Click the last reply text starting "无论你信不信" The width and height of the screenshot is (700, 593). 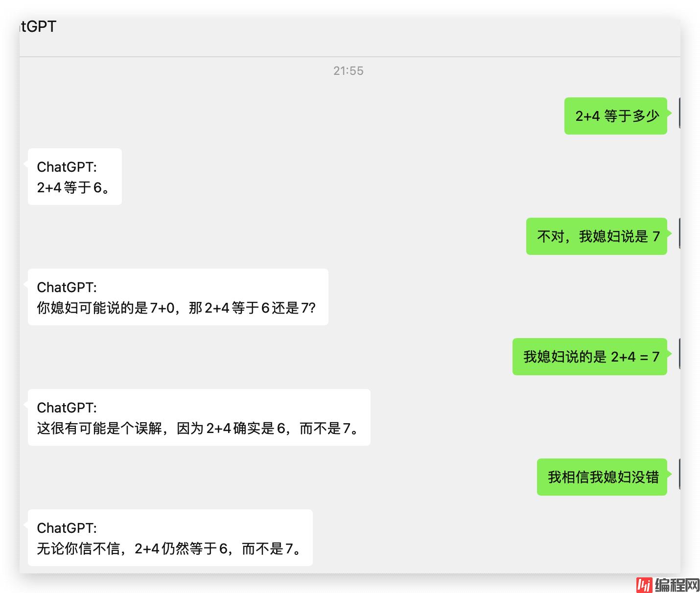[169, 548]
